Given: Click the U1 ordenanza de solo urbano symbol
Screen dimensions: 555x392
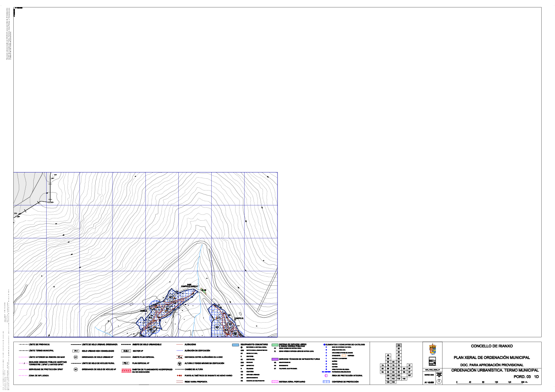Looking at the screenshot, I should coord(76,357).
